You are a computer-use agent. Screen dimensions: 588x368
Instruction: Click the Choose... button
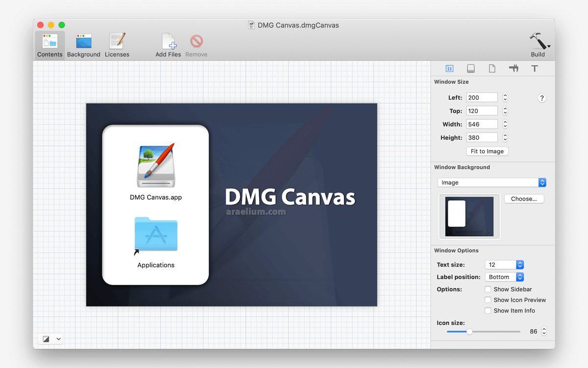(x=524, y=199)
